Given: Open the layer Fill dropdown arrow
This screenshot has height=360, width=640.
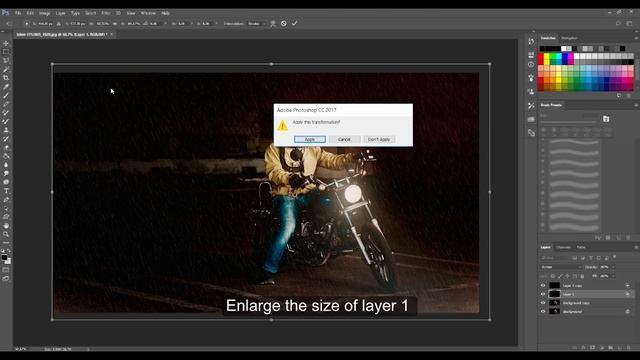Looking at the screenshot, I should [613, 276].
